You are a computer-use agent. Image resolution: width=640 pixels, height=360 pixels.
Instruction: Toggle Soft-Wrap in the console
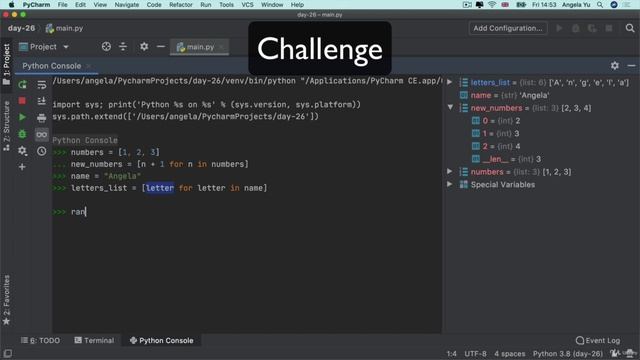tap(42, 84)
